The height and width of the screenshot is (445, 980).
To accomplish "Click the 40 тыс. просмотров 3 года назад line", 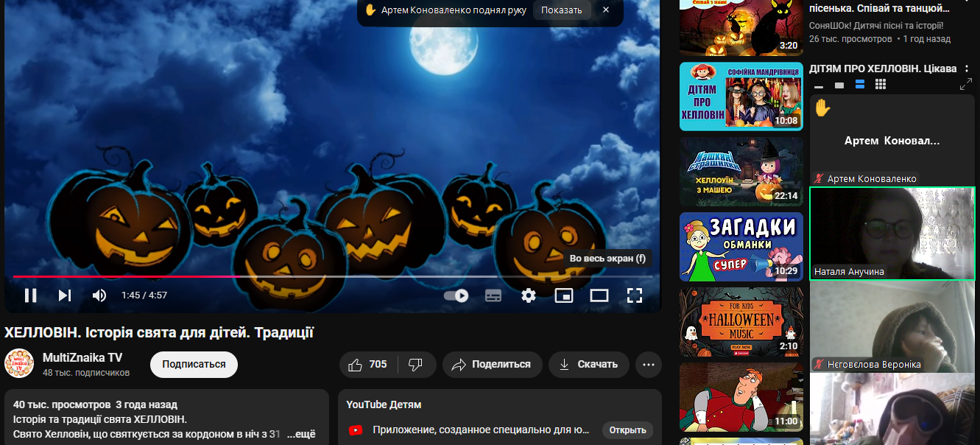I will [x=95, y=404].
